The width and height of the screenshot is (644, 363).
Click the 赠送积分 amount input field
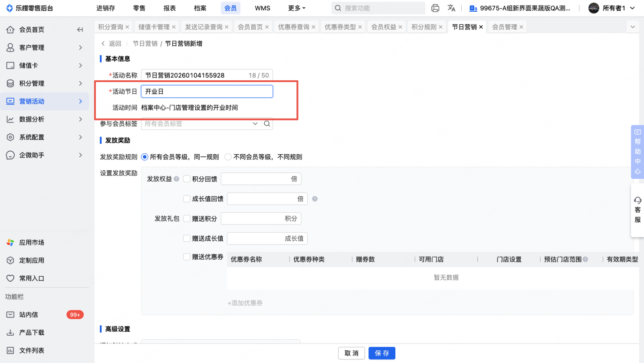click(261, 218)
